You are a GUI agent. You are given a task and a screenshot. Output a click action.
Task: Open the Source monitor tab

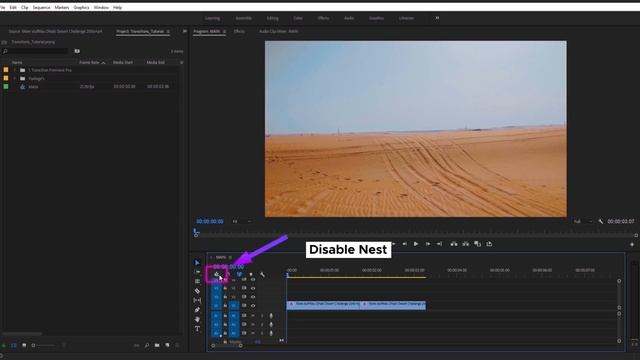click(55, 31)
